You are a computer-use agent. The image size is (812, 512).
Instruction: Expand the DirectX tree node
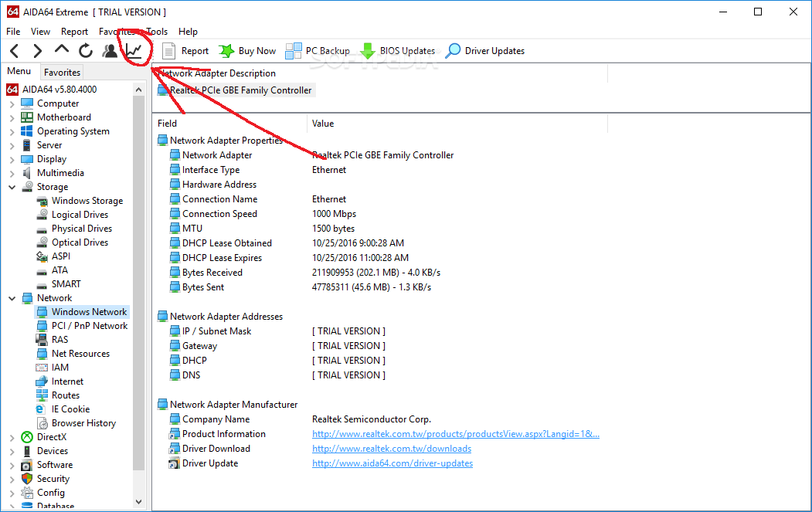[x=12, y=438]
